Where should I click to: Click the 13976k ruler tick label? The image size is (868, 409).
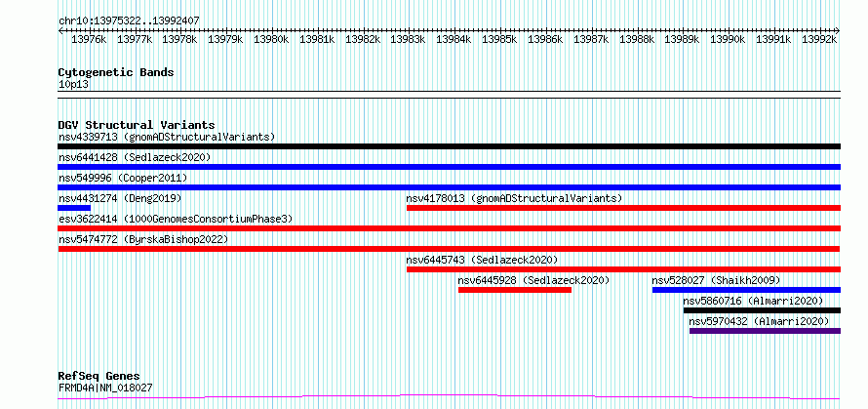point(90,39)
